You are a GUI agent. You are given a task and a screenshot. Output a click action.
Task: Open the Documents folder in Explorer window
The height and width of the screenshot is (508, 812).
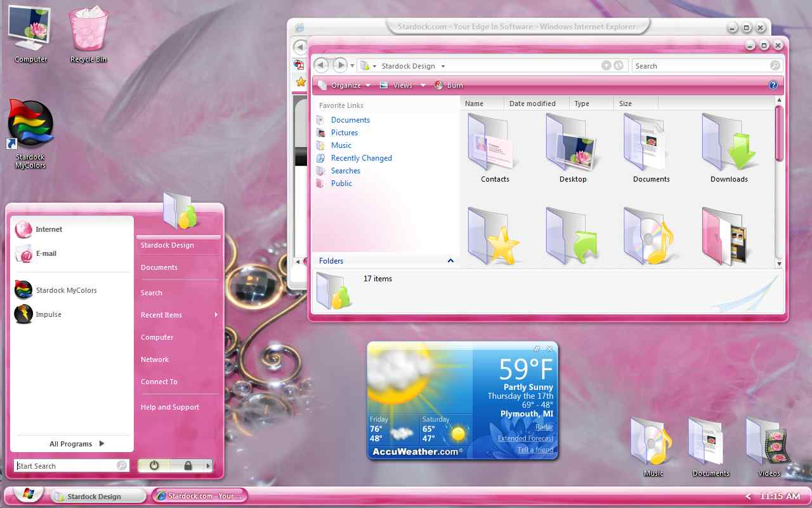(x=652, y=149)
